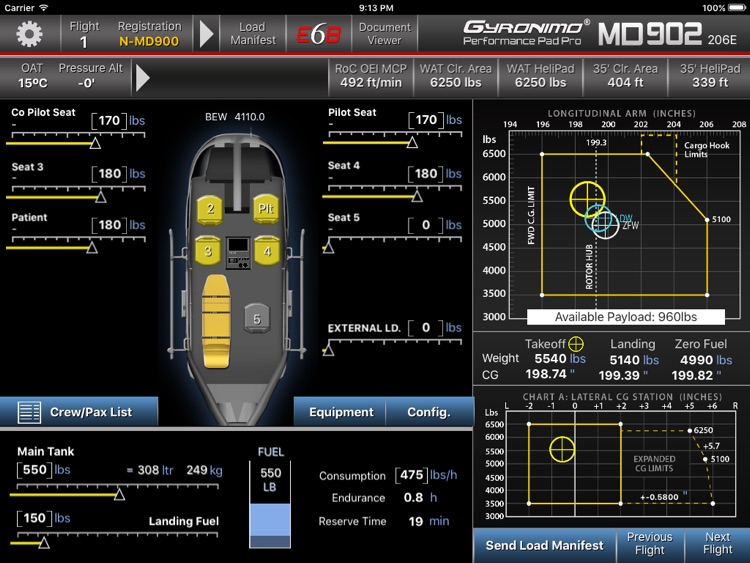Edit the Co Pilot Seat weight field
This screenshot has height=563, width=750.
click(109, 121)
